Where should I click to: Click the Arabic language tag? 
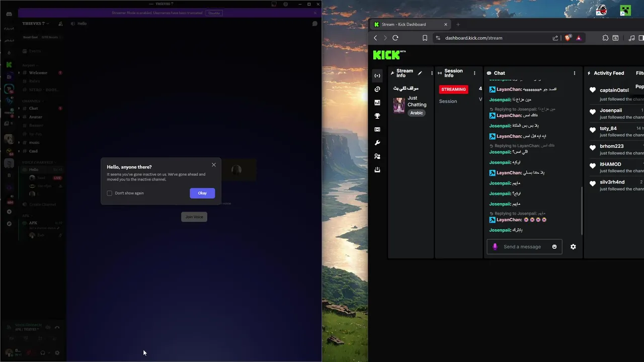point(417,113)
